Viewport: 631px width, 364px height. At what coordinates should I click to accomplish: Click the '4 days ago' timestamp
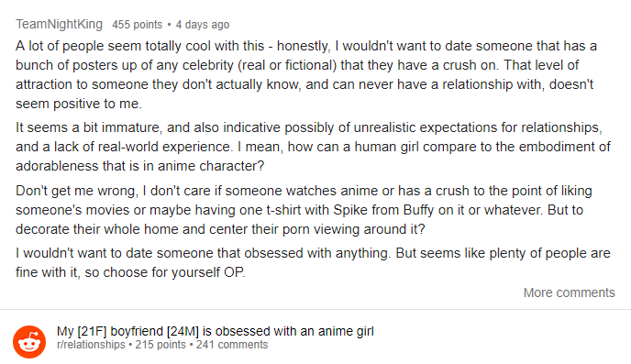(203, 25)
